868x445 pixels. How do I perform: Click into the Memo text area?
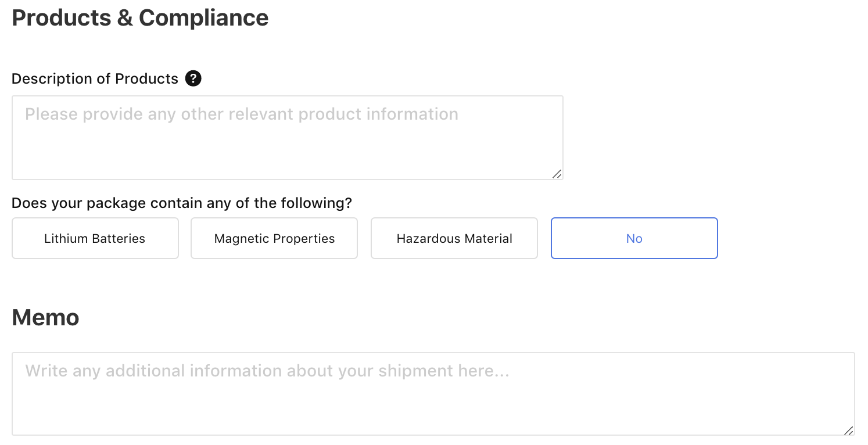point(433,401)
